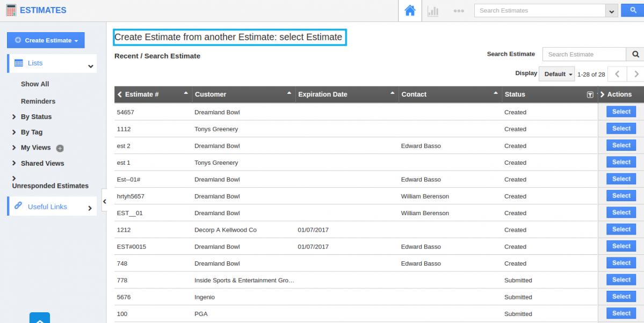Select estimate hrtyh5657

tap(621, 196)
